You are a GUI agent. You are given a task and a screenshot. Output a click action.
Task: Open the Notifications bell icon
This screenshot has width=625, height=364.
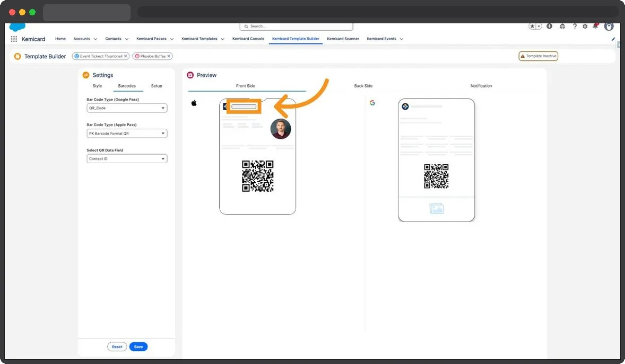click(x=595, y=26)
